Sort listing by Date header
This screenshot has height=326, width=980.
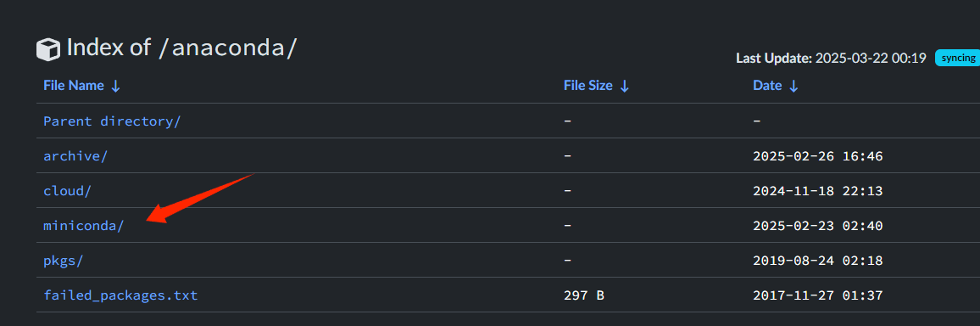pos(767,86)
